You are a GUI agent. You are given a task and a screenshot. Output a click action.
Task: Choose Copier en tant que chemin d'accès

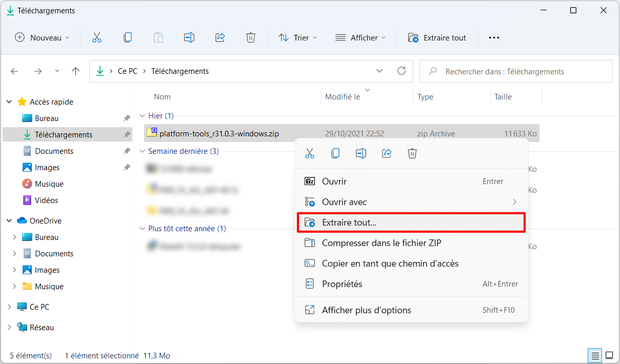(x=411, y=264)
